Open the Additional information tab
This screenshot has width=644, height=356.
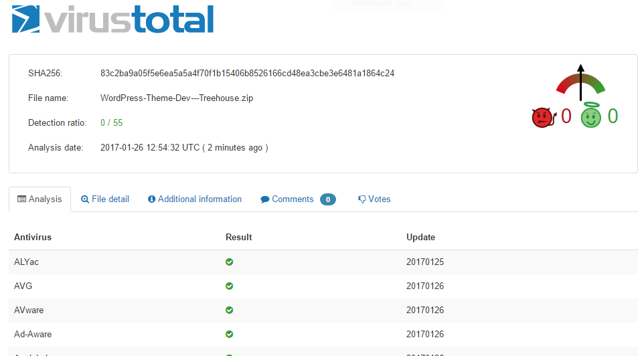tap(195, 199)
